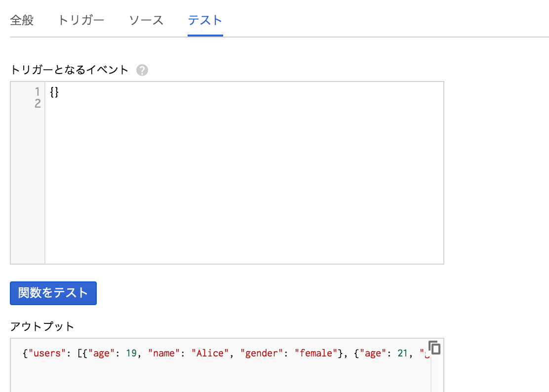Select the copy-to-clipboard icon in アウトプット

point(435,348)
